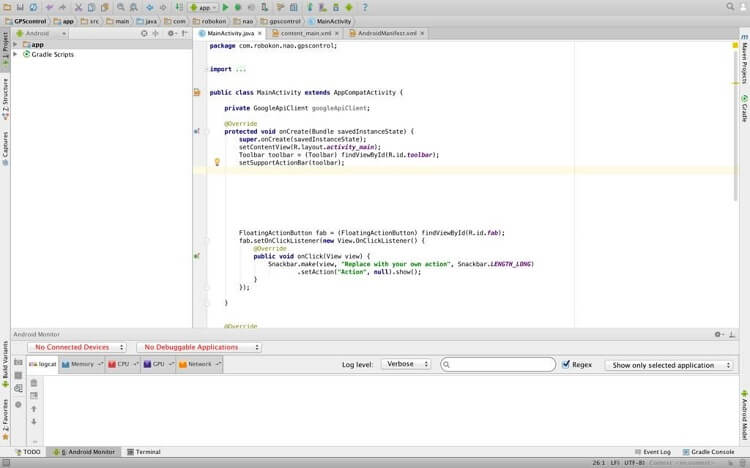Click the Clear logcat trash icon
The height and width of the screenshot is (468, 750).
(33, 383)
